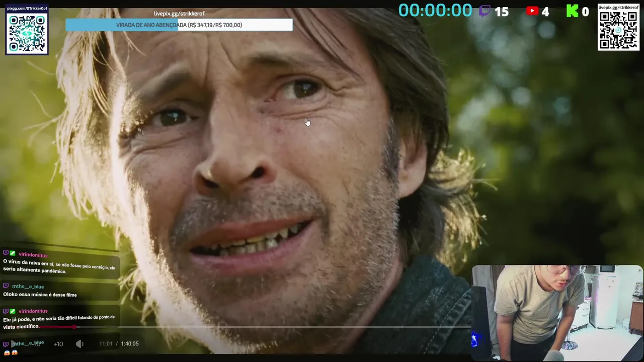
Task: Click the virindomitus name above the 'Ele já pode' message
Action: [x=33, y=311]
